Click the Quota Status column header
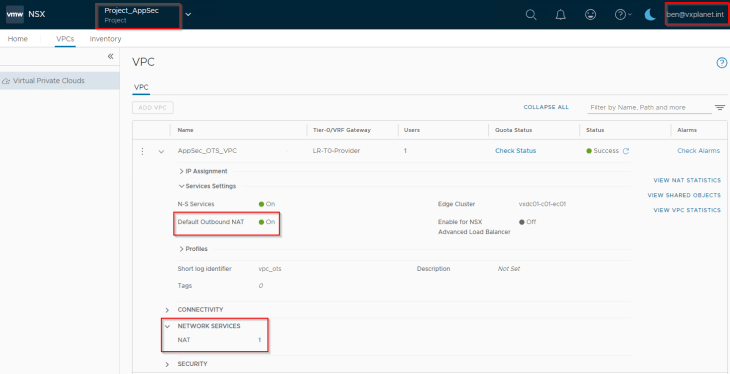The height and width of the screenshot is (374, 730). 513,130
